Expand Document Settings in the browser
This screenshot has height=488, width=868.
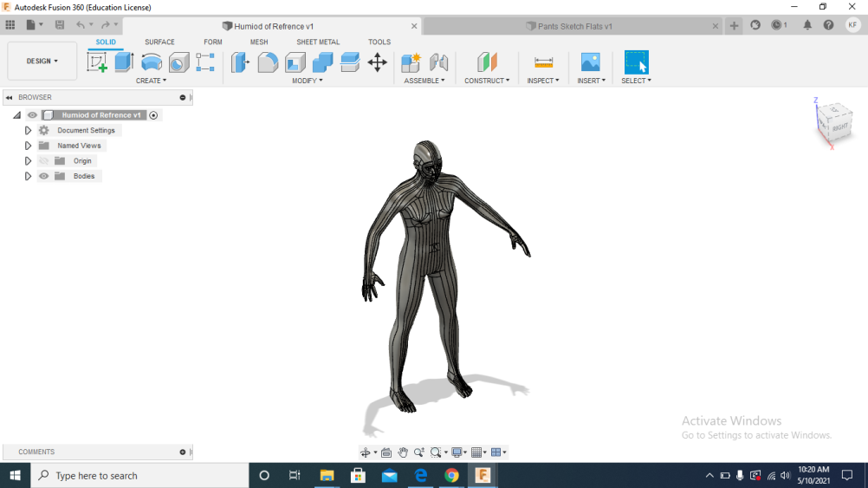pyautogui.click(x=28, y=130)
